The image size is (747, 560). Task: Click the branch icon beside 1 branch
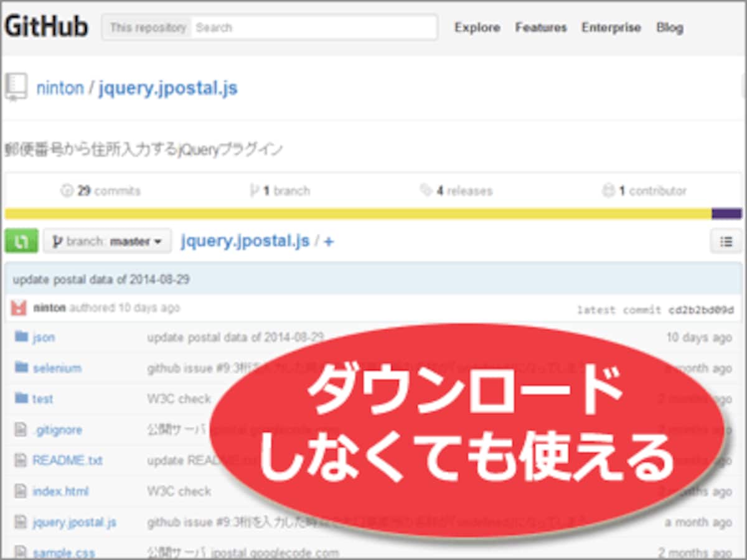(x=254, y=191)
